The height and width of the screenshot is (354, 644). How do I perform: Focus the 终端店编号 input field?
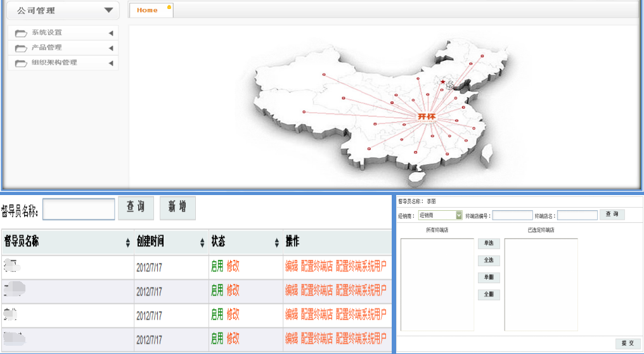tap(512, 215)
